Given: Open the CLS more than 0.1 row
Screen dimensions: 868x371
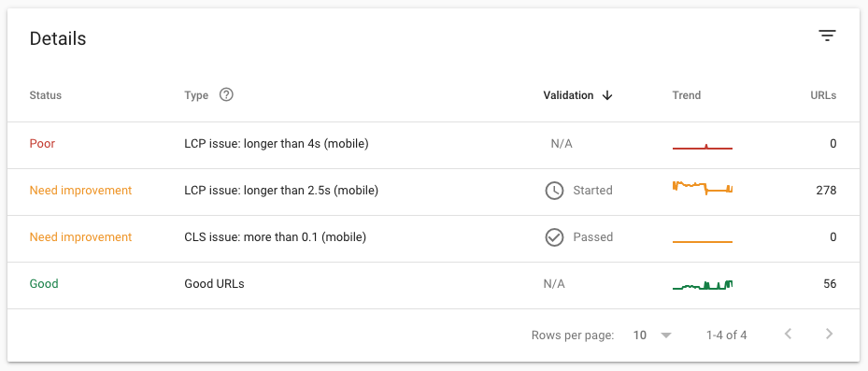Looking at the screenshot, I should tap(434, 238).
